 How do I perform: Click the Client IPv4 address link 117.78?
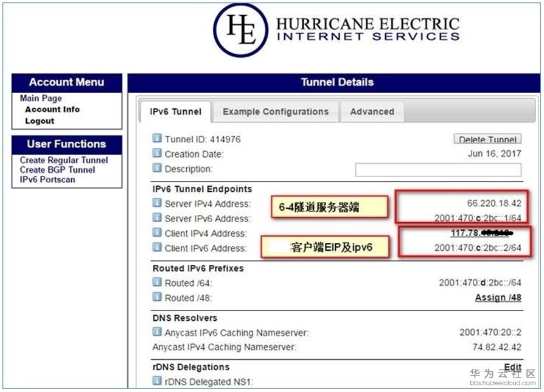(482, 233)
